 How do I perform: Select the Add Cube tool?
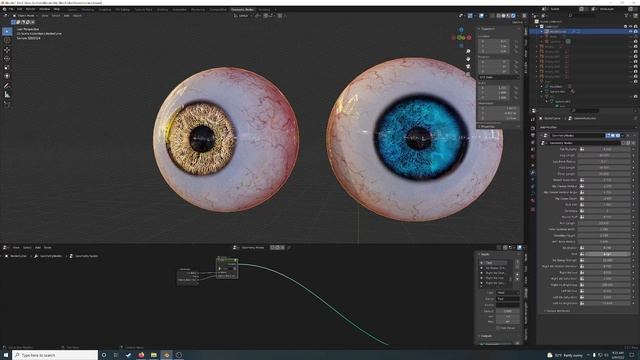tap(7, 104)
